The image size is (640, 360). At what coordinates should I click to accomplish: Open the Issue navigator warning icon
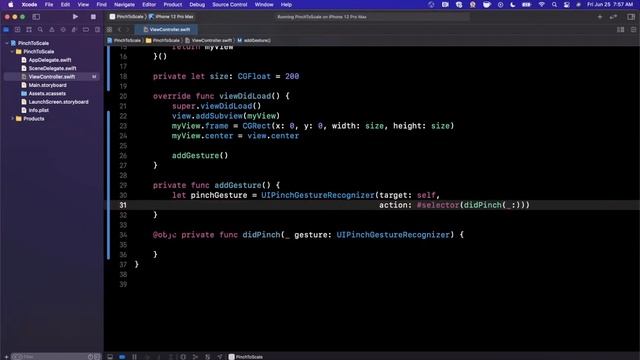[52, 29]
